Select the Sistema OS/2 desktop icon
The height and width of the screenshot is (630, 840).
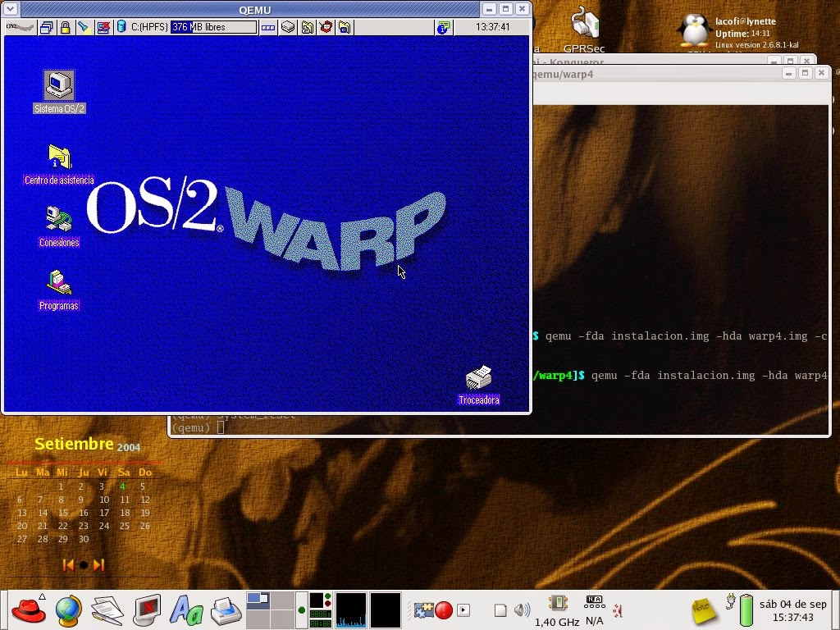[59, 92]
